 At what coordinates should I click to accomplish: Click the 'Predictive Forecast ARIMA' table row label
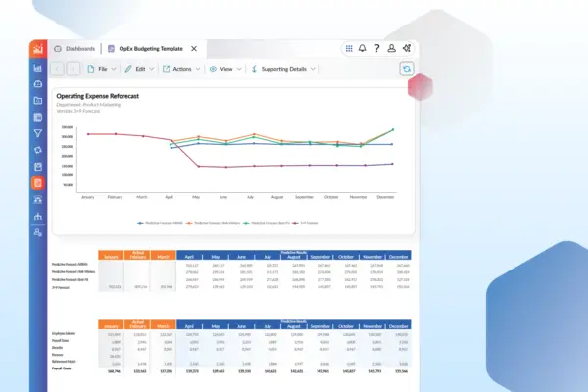[70, 264]
